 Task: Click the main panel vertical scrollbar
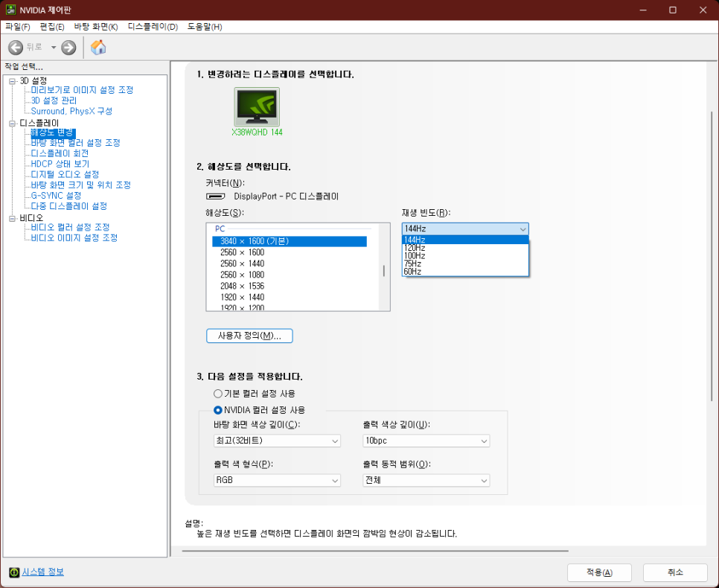tap(712, 257)
